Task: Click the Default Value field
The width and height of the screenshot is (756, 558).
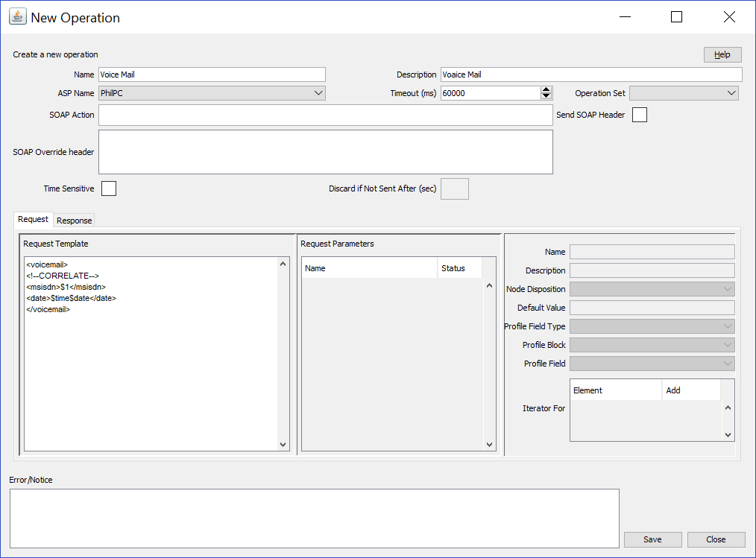Action: pyautogui.click(x=652, y=308)
